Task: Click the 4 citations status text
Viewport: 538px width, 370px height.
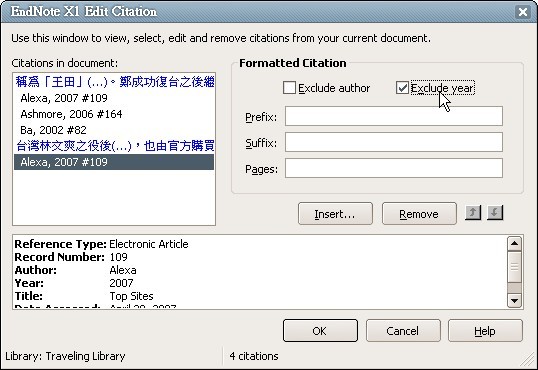Action: tap(254, 356)
